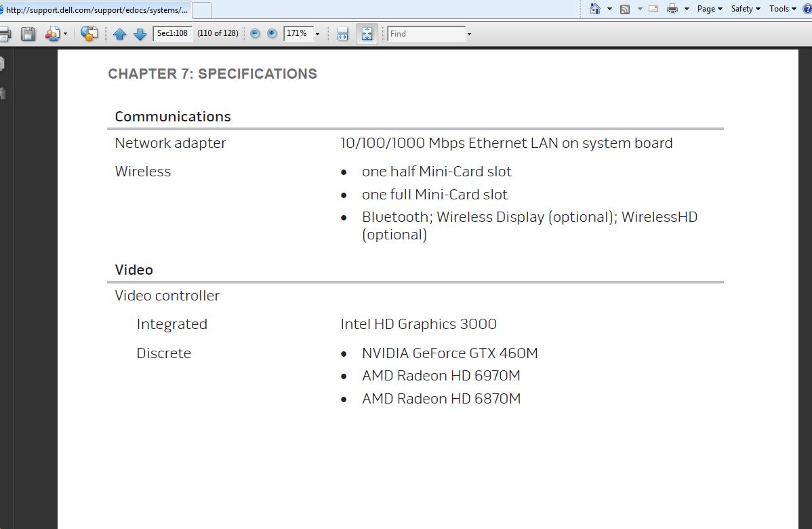Open the Page menu
Screen dimensions: 812x529
coord(710,9)
